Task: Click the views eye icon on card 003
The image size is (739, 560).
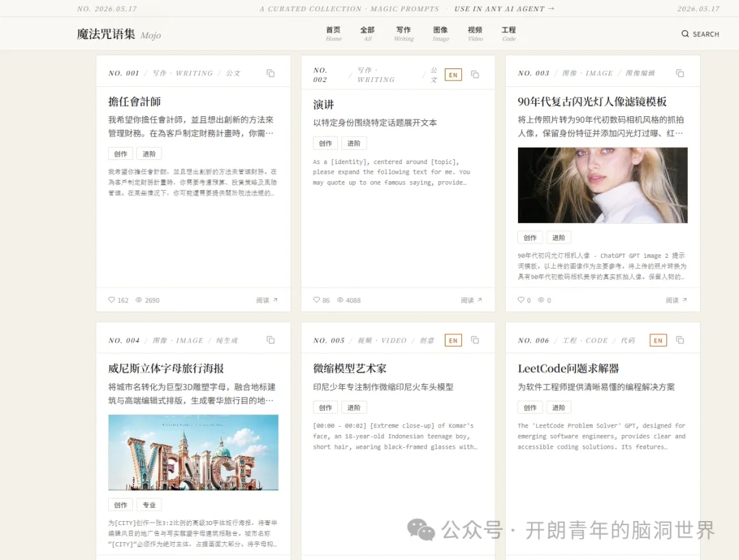Action: [541, 299]
